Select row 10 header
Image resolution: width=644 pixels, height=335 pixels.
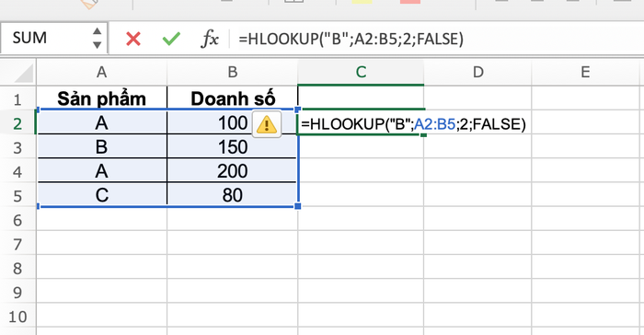pos(17,317)
